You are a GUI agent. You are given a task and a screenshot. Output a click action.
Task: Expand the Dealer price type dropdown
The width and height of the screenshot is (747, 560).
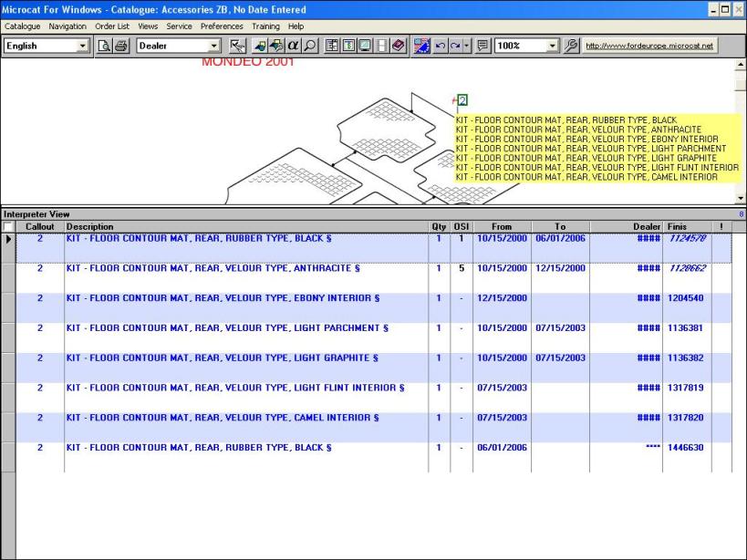[x=214, y=46]
